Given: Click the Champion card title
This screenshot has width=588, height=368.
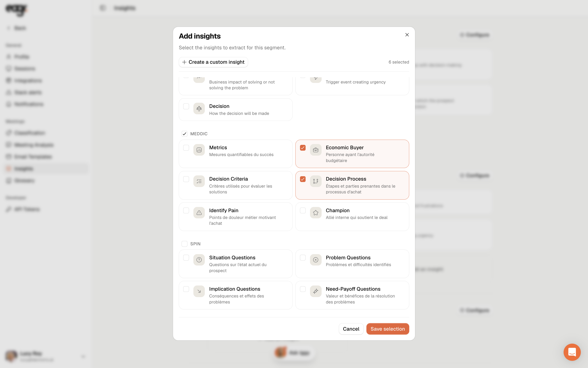Looking at the screenshot, I should [338, 210].
